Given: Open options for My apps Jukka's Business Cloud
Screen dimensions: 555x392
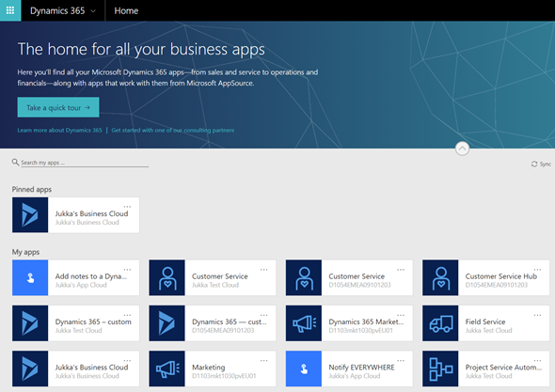Looking at the screenshot, I should pos(127,361).
